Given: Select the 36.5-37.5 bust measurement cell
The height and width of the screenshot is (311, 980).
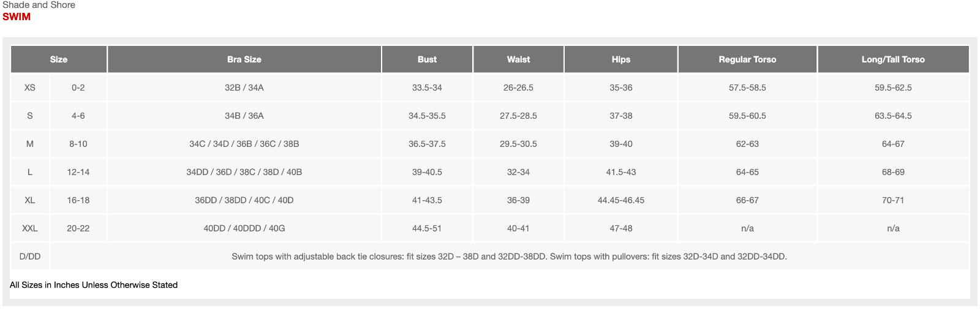Looking at the screenshot, I should [x=427, y=144].
